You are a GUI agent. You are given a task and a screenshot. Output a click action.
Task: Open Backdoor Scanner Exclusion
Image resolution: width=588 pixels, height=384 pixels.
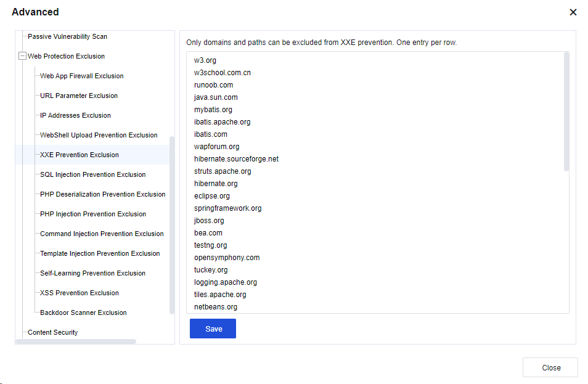coord(83,313)
